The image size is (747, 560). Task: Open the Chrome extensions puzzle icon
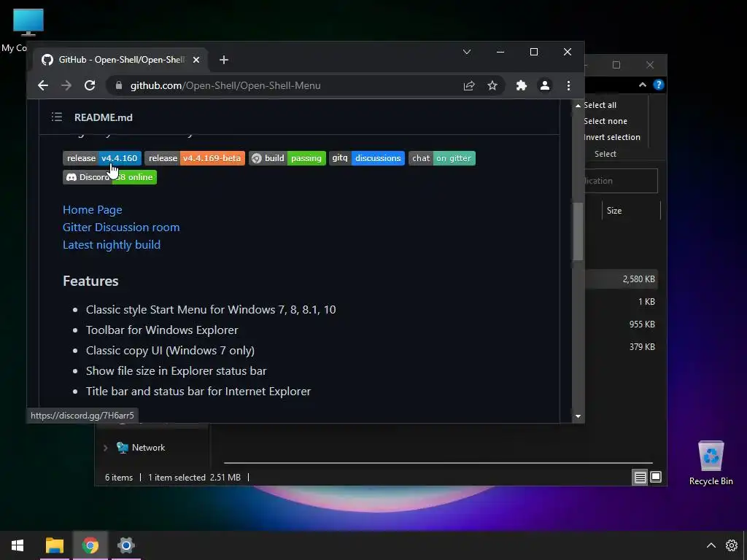tap(521, 86)
